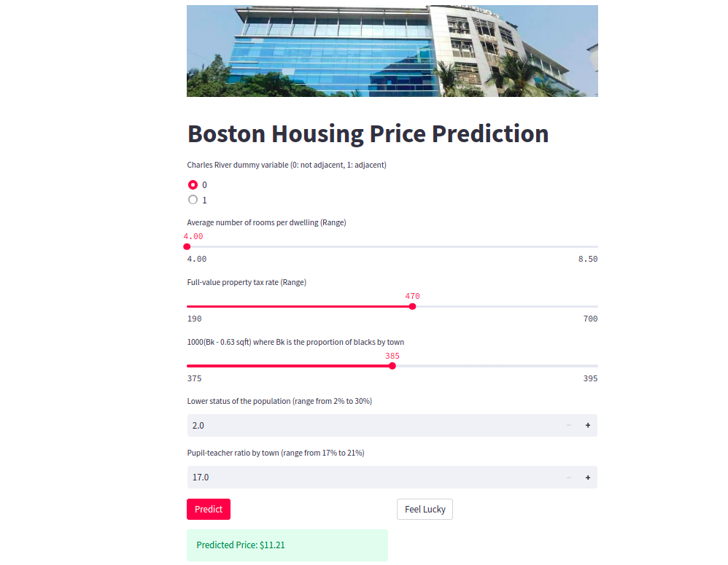
Task: Select Charles River option 0
Action: [193, 184]
